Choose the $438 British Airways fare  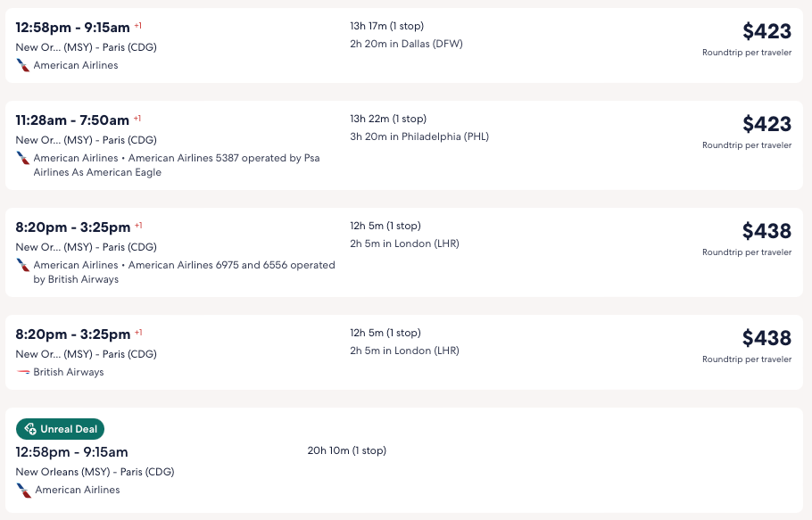point(766,338)
